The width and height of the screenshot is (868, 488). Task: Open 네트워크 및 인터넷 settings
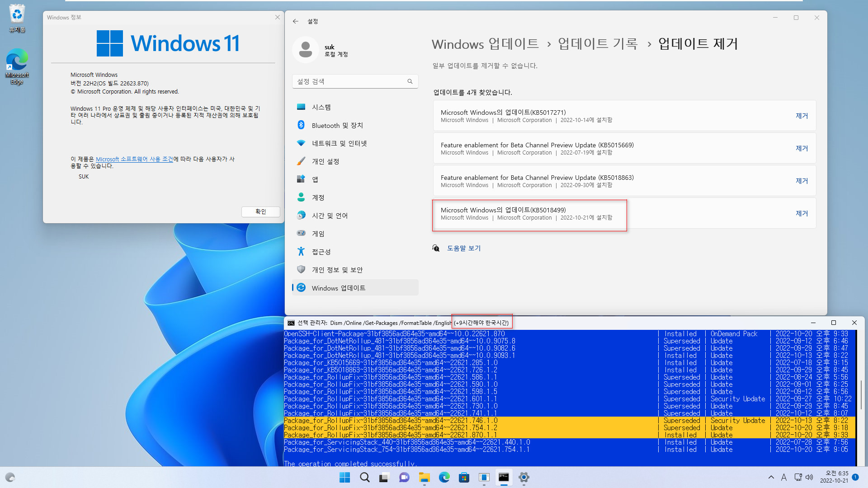(355, 143)
